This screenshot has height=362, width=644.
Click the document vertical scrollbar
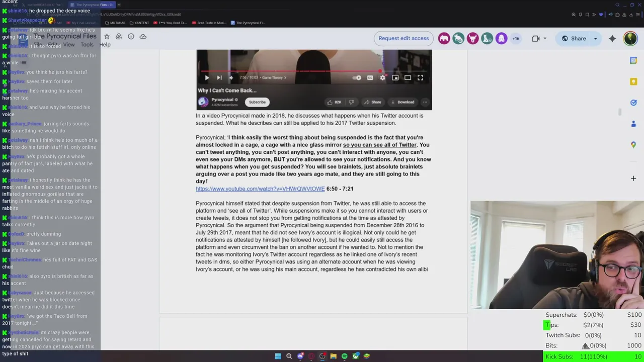pyautogui.click(x=620, y=112)
